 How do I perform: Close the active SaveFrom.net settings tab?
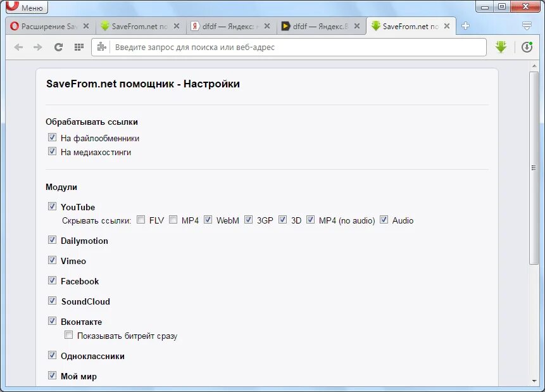[447, 26]
